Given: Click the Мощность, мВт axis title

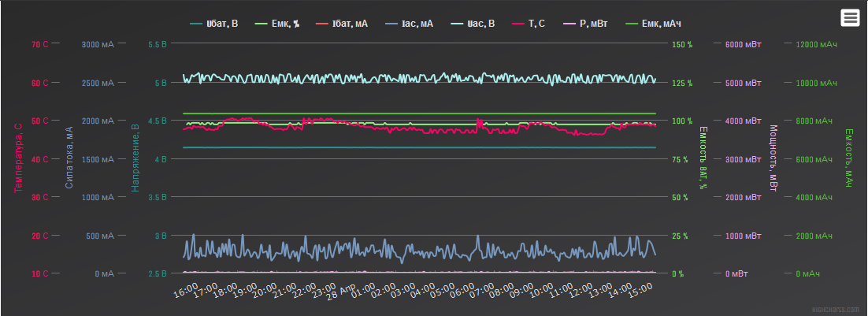Looking at the screenshot, I should (x=773, y=158).
